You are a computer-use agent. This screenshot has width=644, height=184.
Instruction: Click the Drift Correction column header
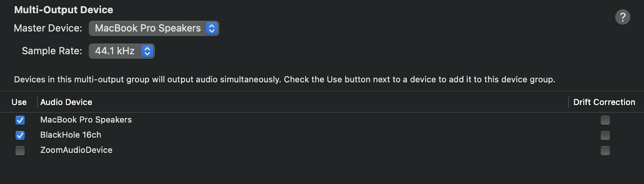(x=604, y=102)
